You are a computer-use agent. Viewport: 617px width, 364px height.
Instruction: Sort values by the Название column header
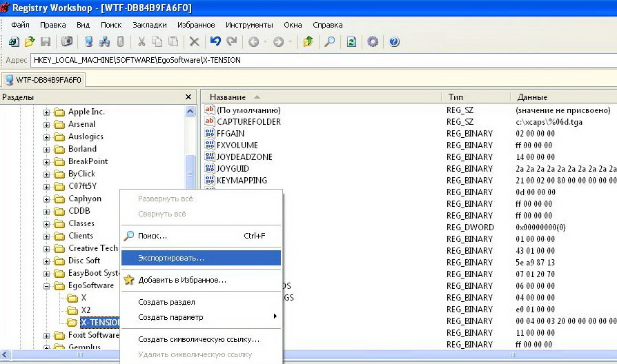coord(228,97)
